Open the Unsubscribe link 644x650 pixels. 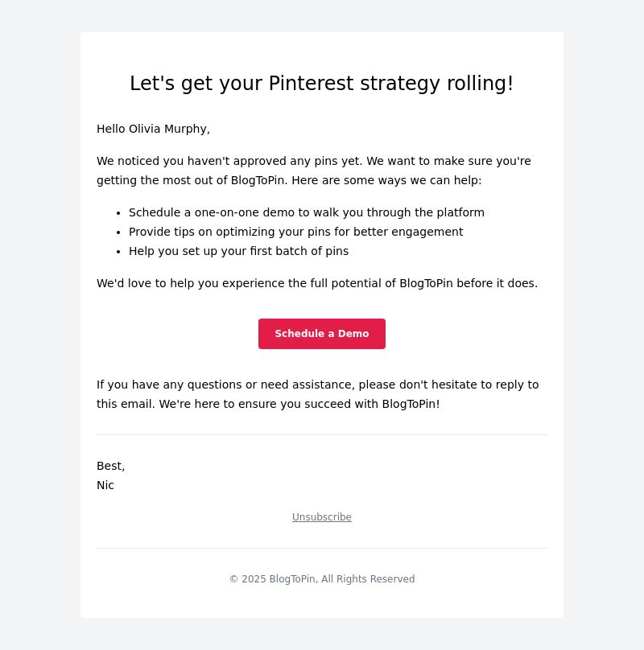(x=321, y=517)
